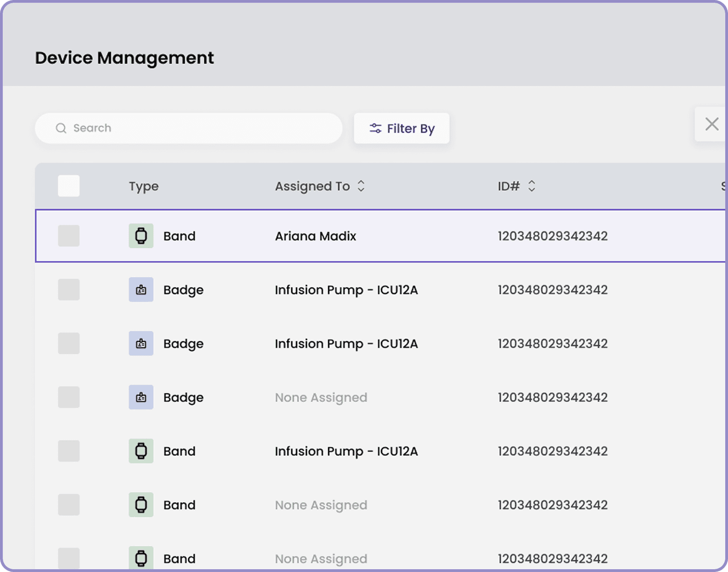Tick the select-all checkbox in table header
The width and height of the screenshot is (728, 572).
point(69,186)
